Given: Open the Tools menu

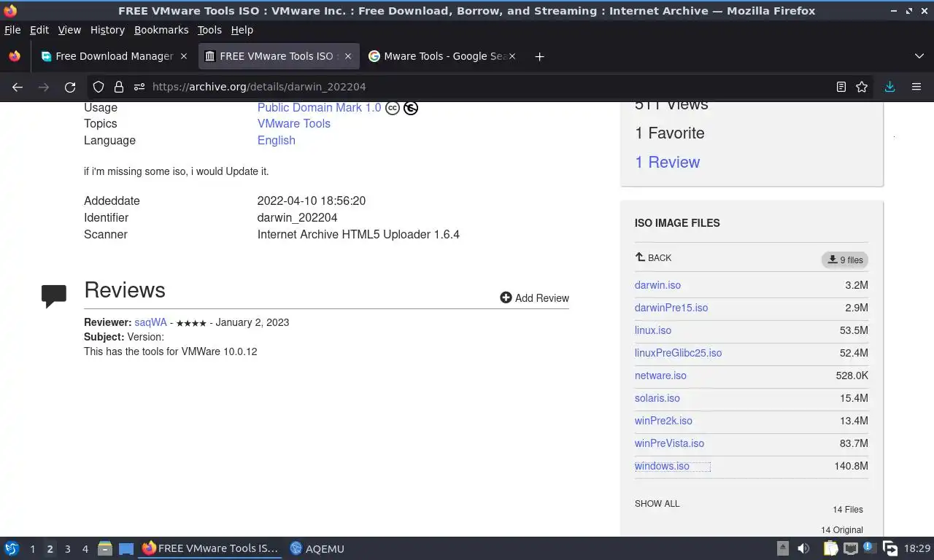Looking at the screenshot, I should tap(209, 30).
